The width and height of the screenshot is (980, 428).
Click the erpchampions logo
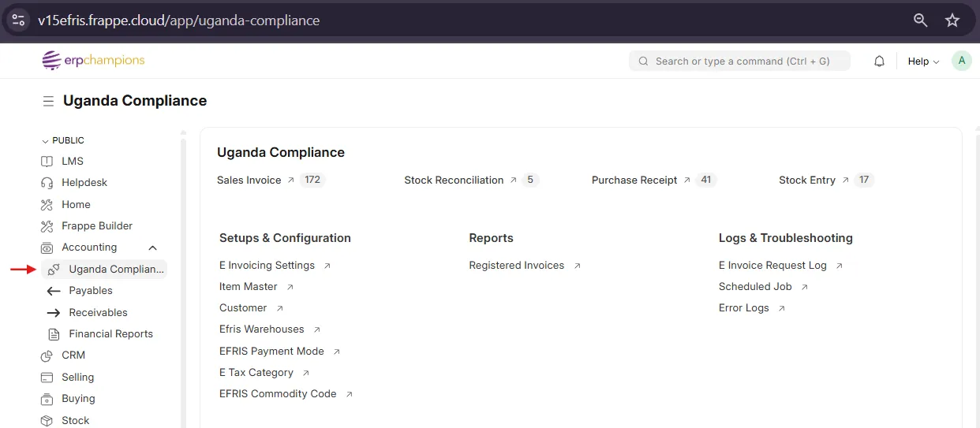(94, 61)
